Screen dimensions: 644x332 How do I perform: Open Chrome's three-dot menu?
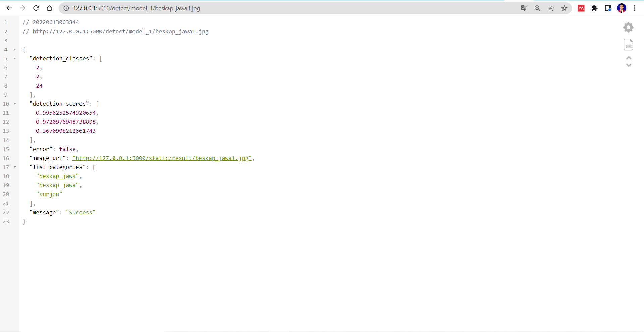click(x=635, y=8)
